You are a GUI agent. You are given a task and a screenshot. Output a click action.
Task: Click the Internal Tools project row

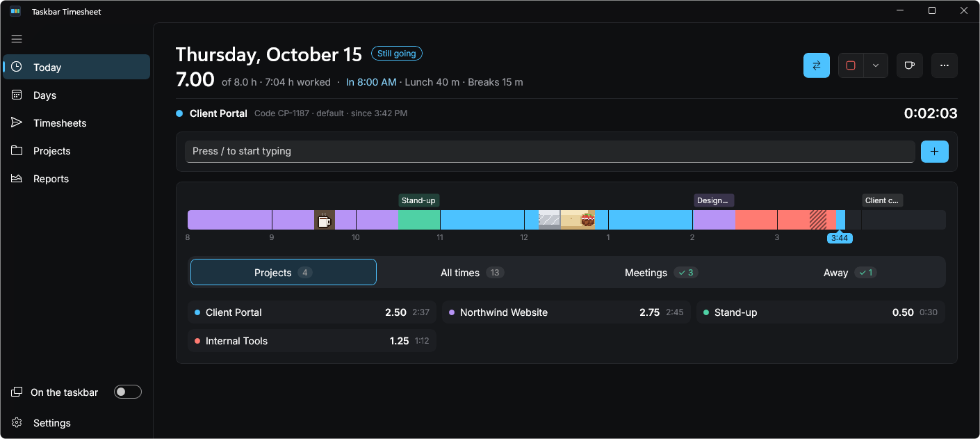[x=312, y=340]
